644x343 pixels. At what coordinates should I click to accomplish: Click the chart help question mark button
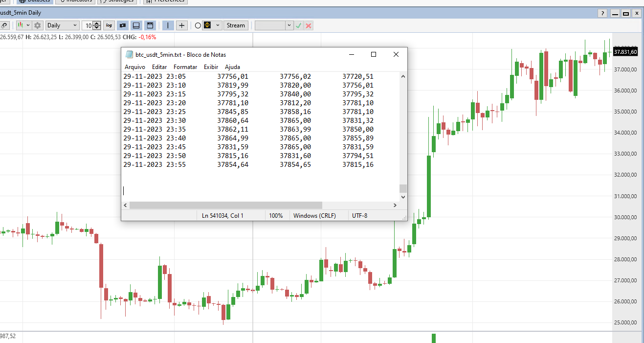tap(603, 13)
